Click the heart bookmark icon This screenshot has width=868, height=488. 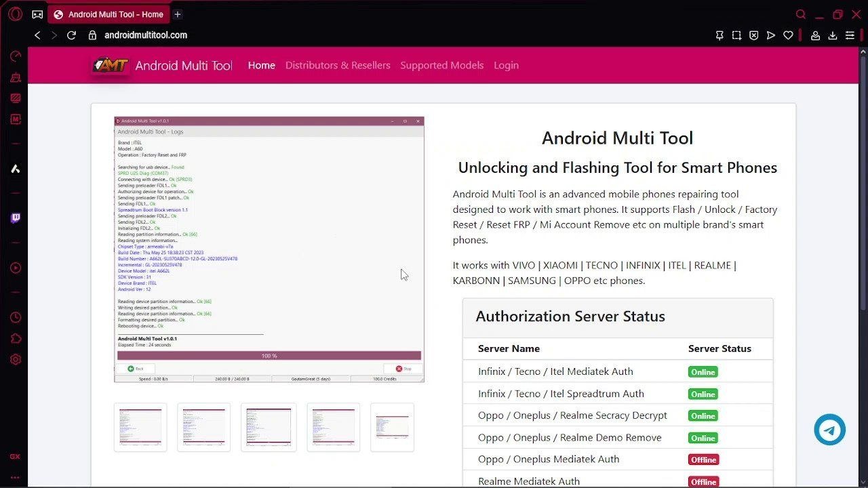[x=788, y=35]
